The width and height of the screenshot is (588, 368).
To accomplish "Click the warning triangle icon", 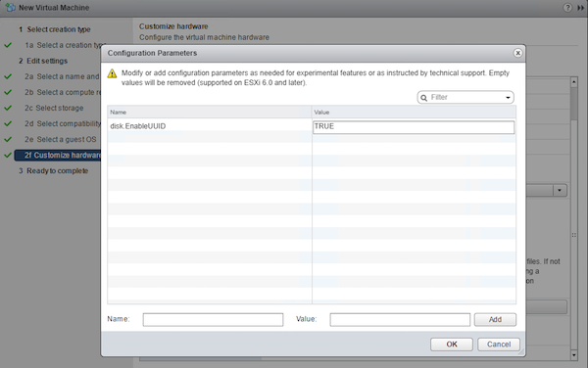I will pyautogui.click(x=112, y=73).
